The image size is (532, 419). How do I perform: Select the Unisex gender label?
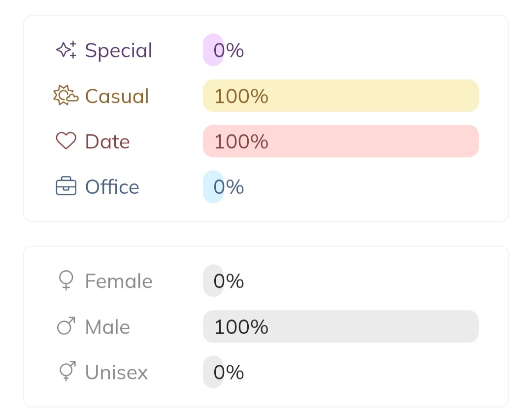[x=116, y=372]
